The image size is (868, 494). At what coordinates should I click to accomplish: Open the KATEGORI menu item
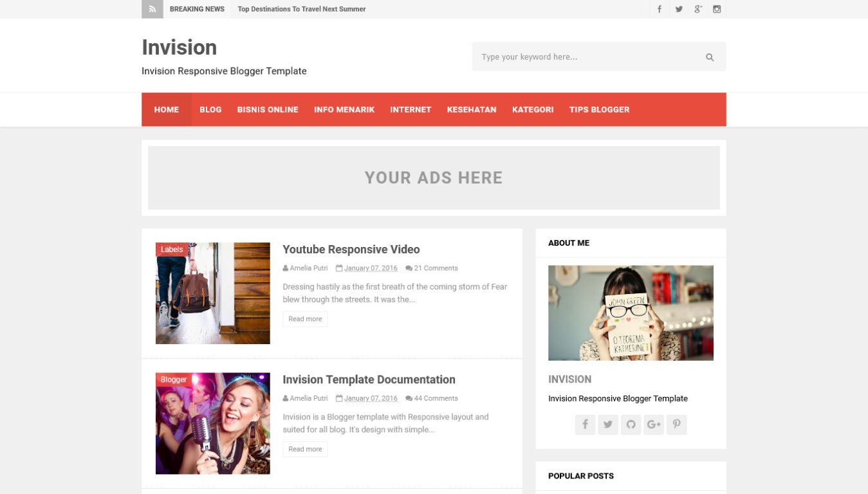point(533,109)
